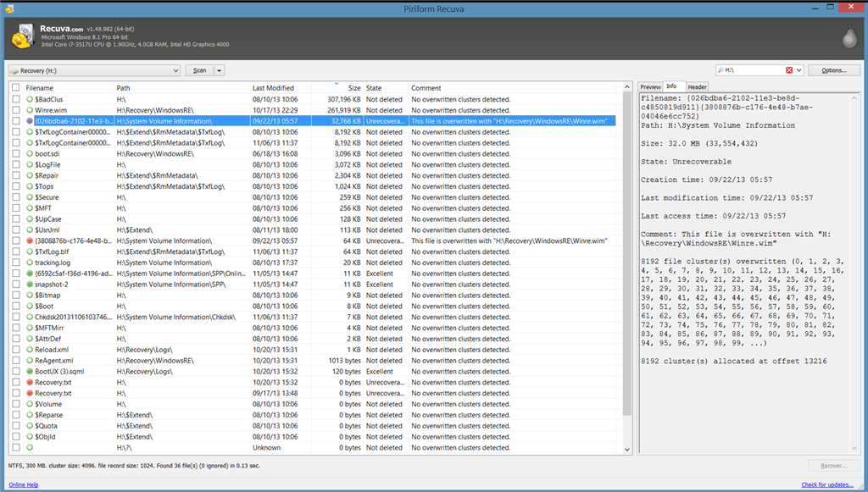Check the select-all box in Filename header
868x492 pixels.
tap(15, 87)
